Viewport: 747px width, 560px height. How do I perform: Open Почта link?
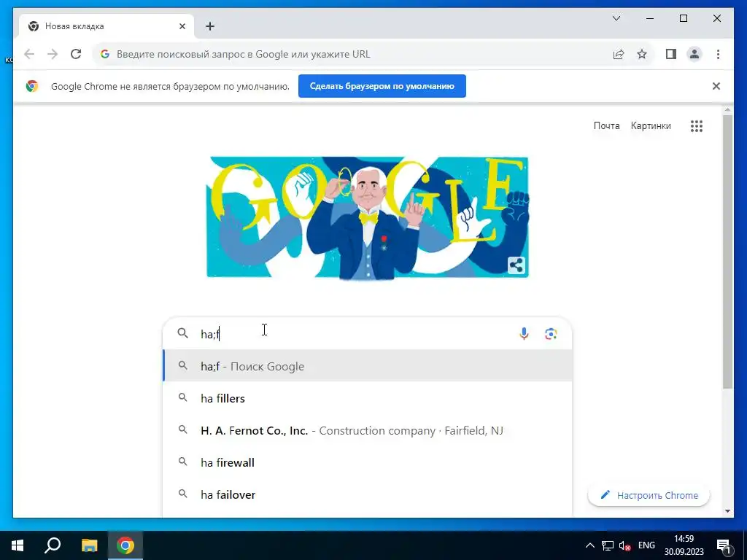tap(606, 125)
